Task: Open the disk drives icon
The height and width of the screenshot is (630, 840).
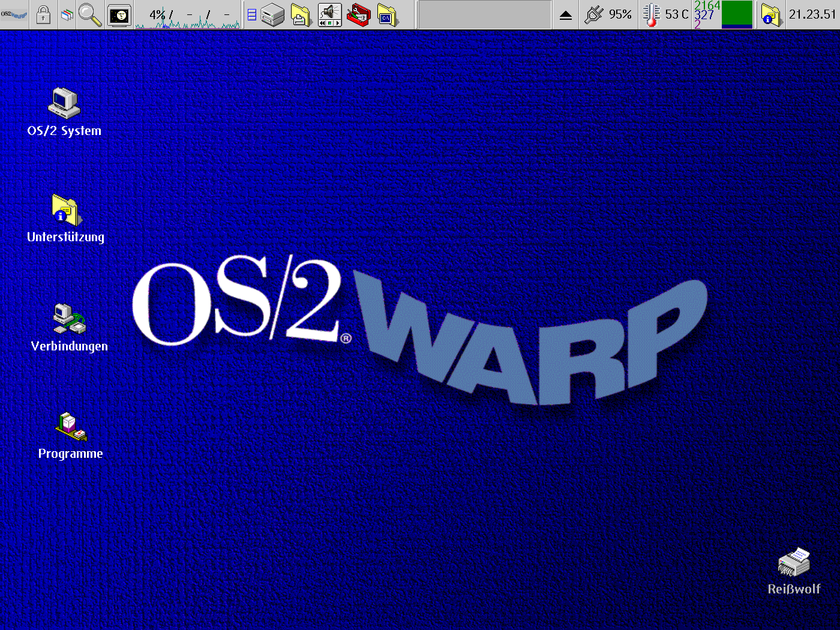Action: tap(273, 15)
